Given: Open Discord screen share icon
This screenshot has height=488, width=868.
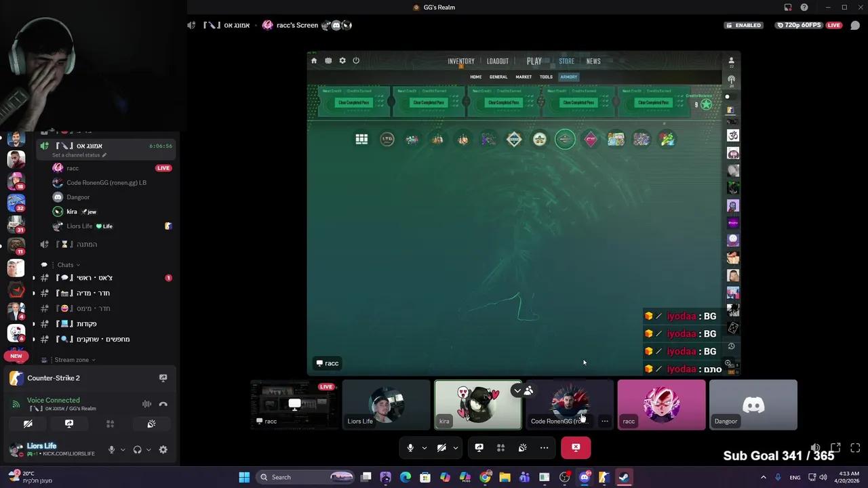Looking at the screenshot, I should pyautogui.click(x=479, y=447).
